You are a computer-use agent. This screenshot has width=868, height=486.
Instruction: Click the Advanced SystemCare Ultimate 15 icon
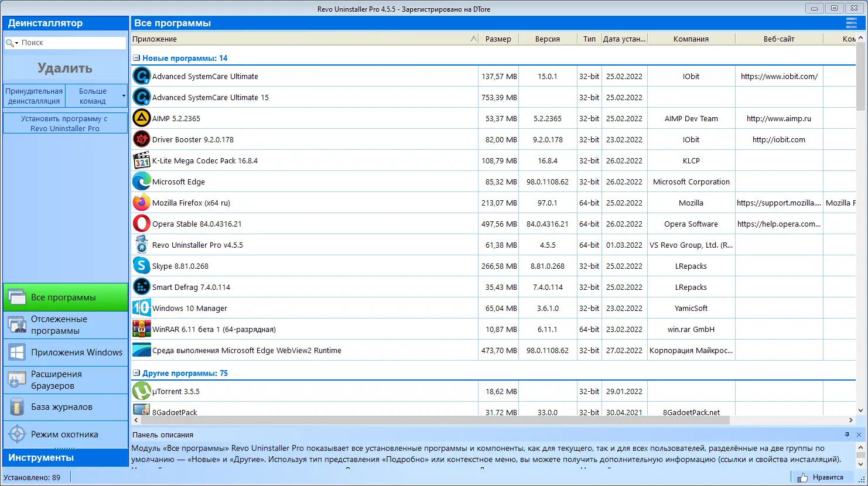(141, 97)
